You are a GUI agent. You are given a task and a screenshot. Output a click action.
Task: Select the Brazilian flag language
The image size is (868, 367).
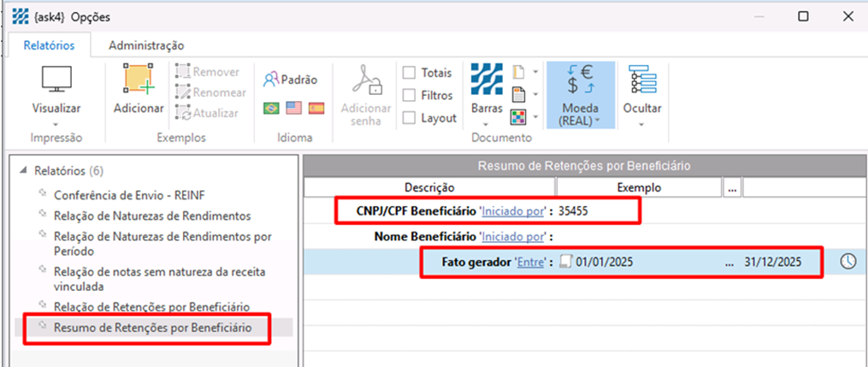272,109
